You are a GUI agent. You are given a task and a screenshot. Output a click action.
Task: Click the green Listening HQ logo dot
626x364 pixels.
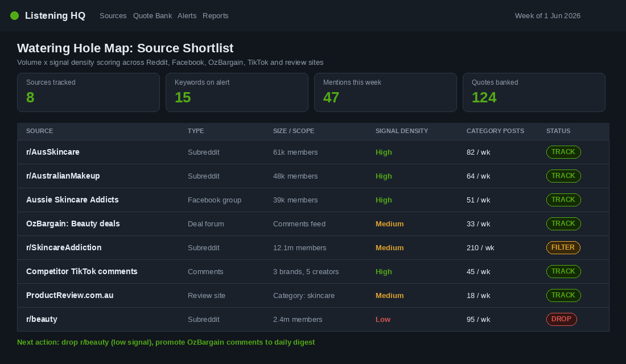pos(14,15)
